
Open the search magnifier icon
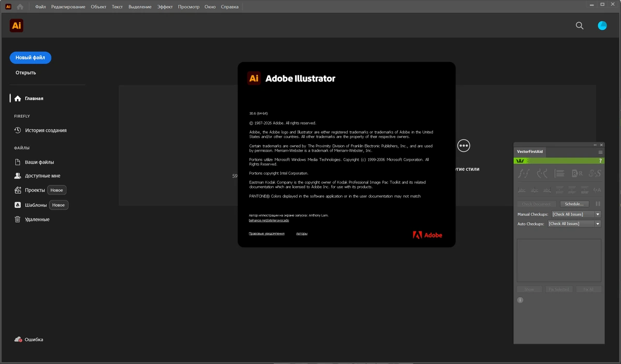(x=580, y=25)
